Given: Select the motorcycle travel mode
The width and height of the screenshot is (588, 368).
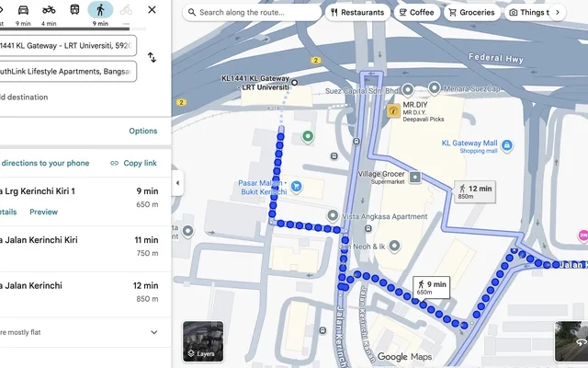Looking at the screenshot, I should click(x=49, y=10).
